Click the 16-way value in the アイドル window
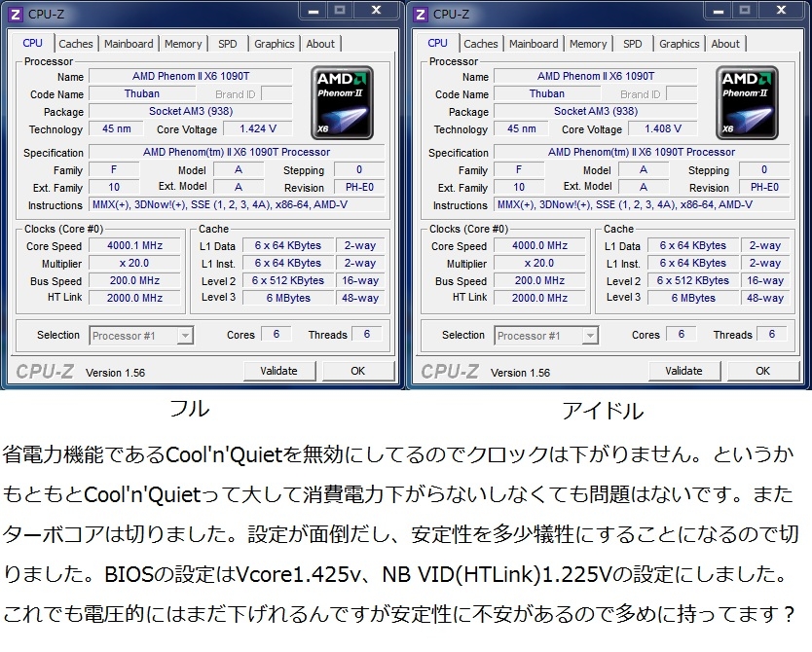Screen dimensions: 812x652 coord(765,280)
